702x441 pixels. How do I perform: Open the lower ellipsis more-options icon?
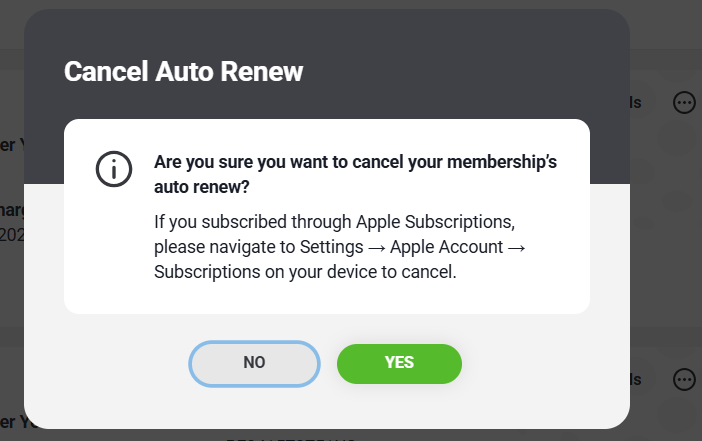(x=684, y=380)
